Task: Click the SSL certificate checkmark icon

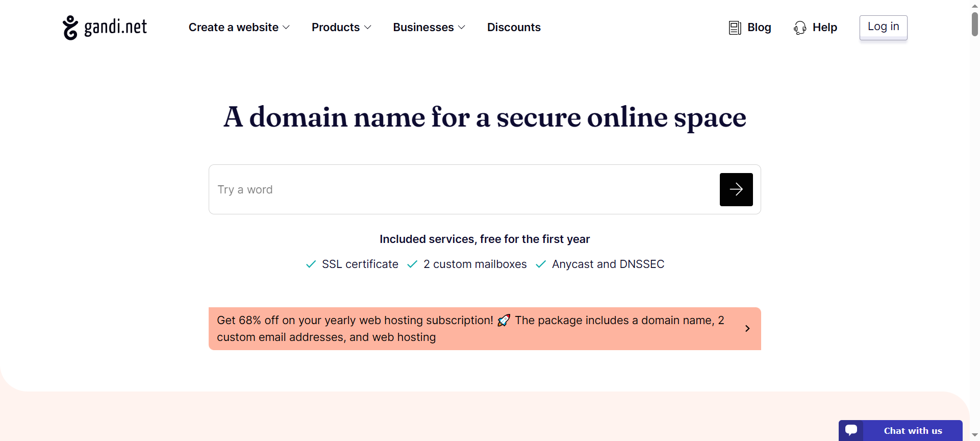Action: [311, 264]
